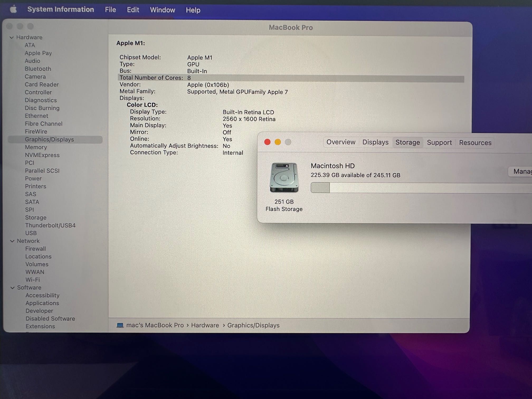
Task: Select Volumes under Network
Action: [x=37, y=264]
